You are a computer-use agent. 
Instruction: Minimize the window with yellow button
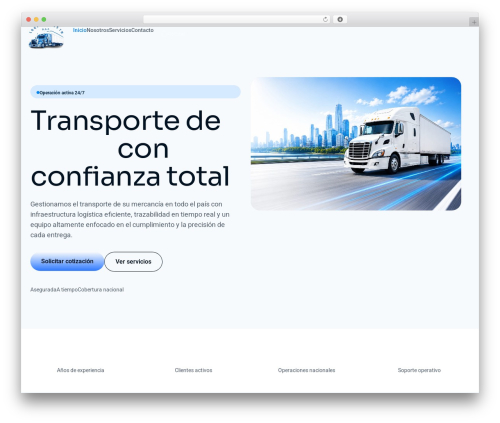36,19
